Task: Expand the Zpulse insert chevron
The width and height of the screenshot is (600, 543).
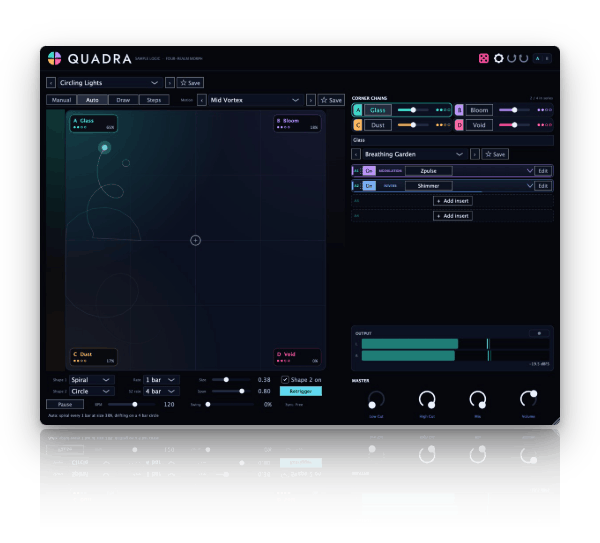Action: pyautogui.click(x=530, y=171)
